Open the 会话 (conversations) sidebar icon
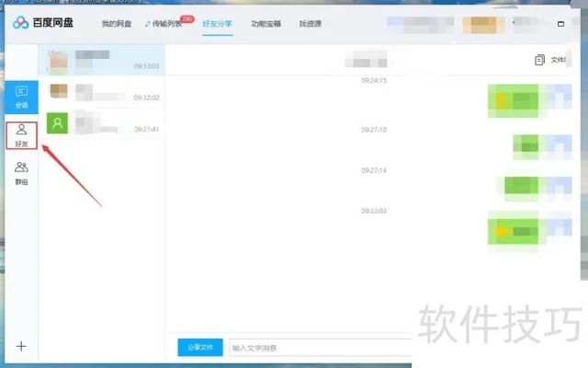Viewport: 588px width, 368px height. [21, 97]
